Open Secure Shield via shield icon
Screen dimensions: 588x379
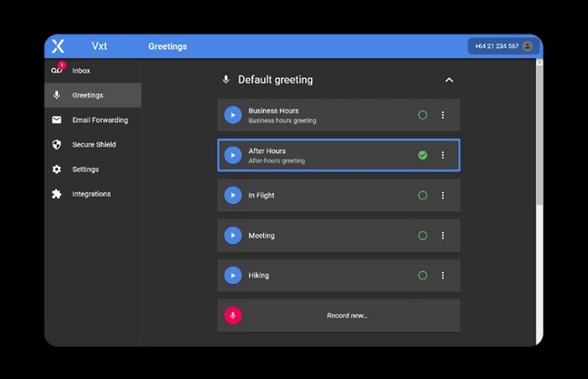[56, 144]
